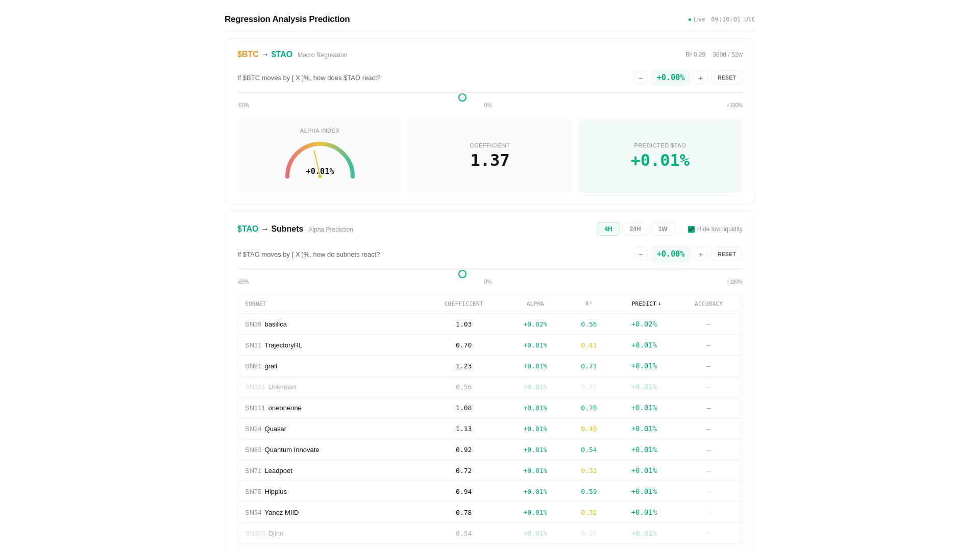Click grail coefficient value 1.23
Screen dimensions: 980x551
[463, 366]
